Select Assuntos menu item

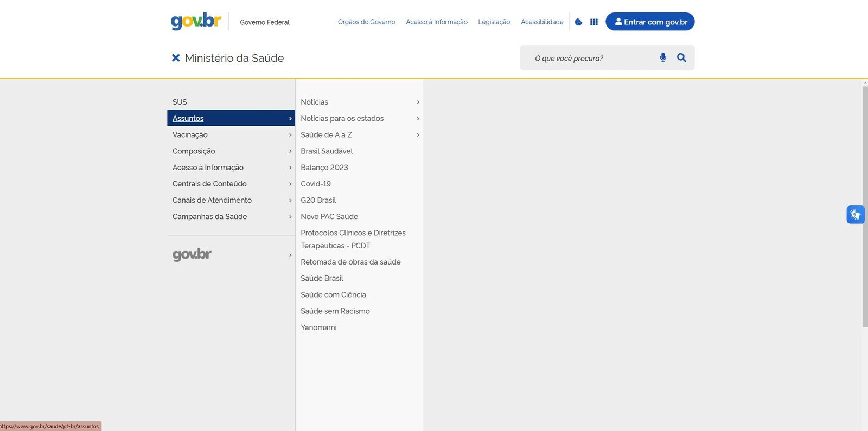pos(231,118)
